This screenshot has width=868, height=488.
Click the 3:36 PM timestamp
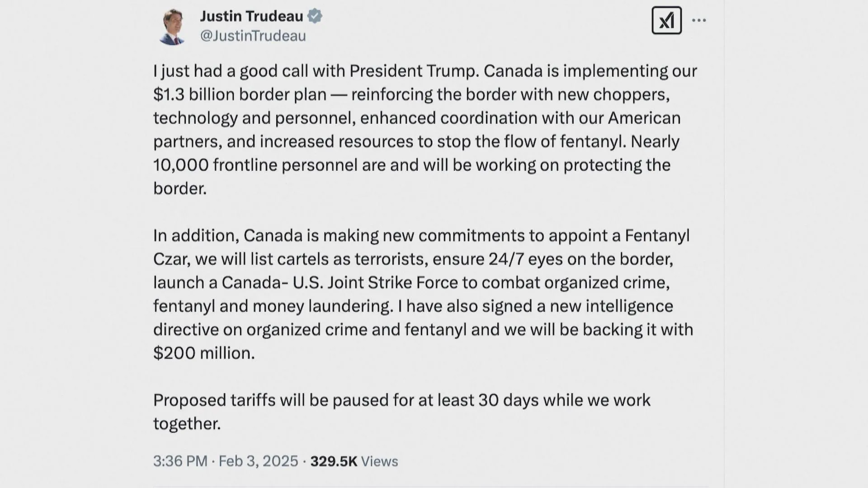180,461
